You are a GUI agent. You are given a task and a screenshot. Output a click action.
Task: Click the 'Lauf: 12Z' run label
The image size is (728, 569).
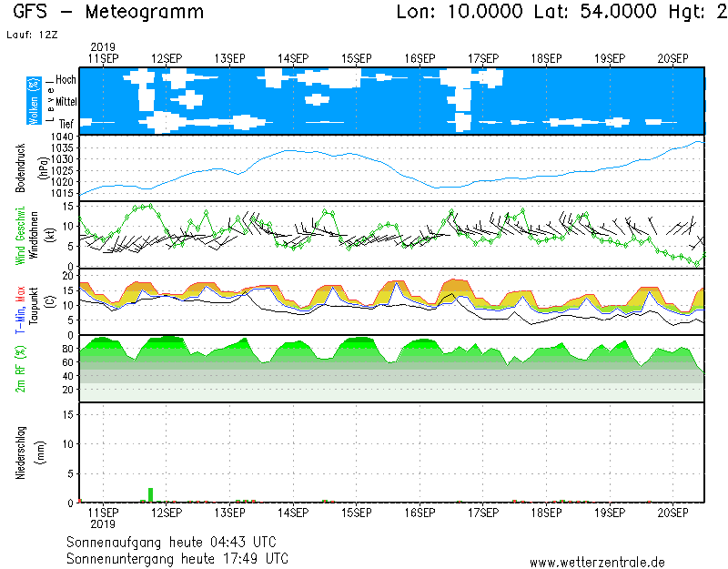pyautogui.click(x=32, y=35)
